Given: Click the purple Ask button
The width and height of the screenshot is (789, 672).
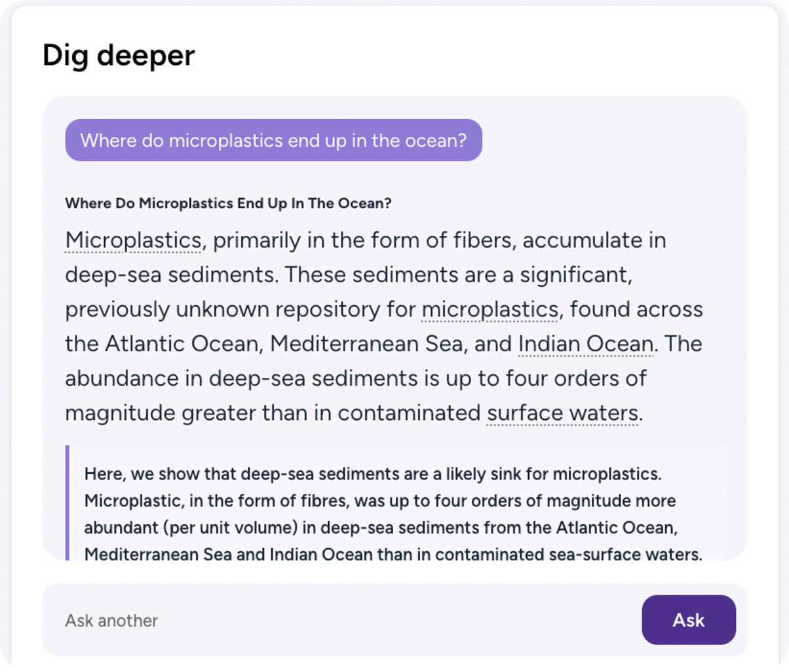Looking at the screenshot, I should (689, 620).
